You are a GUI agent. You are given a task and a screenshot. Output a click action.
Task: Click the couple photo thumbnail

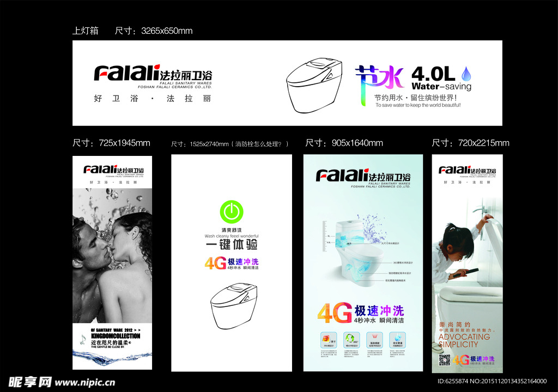click(x=112, y=255)
